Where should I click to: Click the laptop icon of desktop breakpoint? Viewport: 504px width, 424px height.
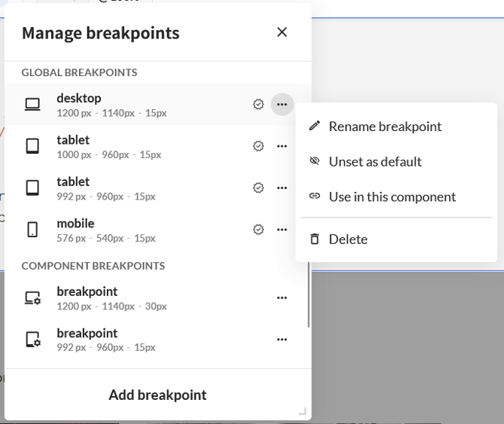pyautogui.click(x=32, y=104)
